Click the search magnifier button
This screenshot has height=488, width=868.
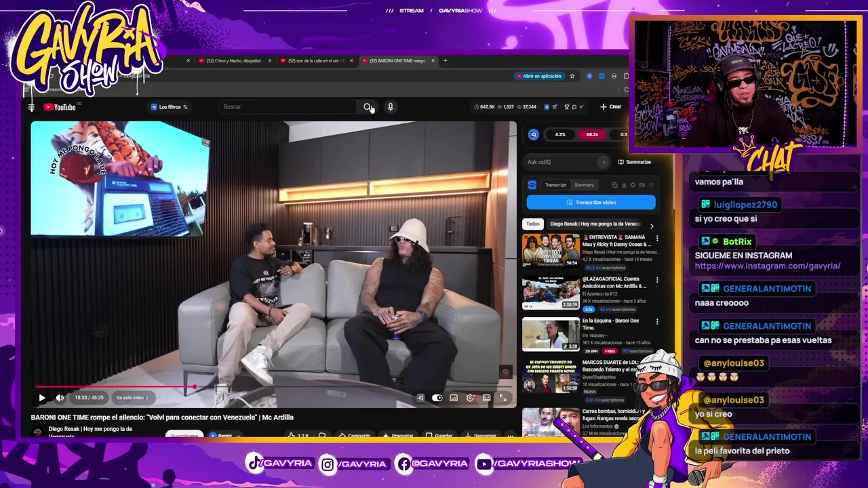[367, 107]
